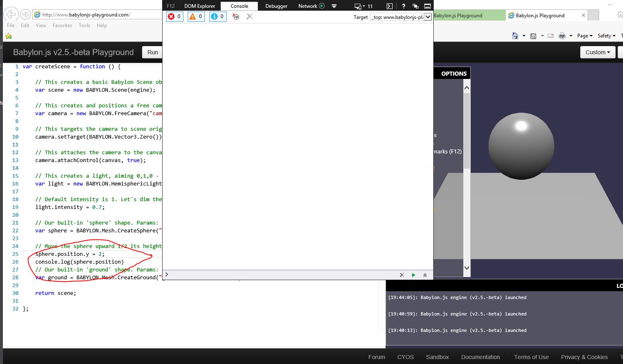
Task: Select the Console tab in F12 tools
Action: (x=239, y=6)
